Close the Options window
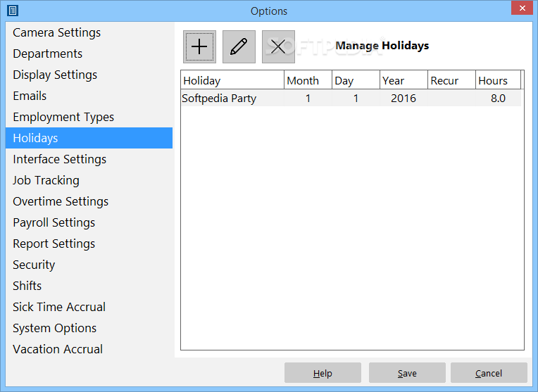Screen dimensions: 538x392 pyautogui.click(x=522, y=8)
